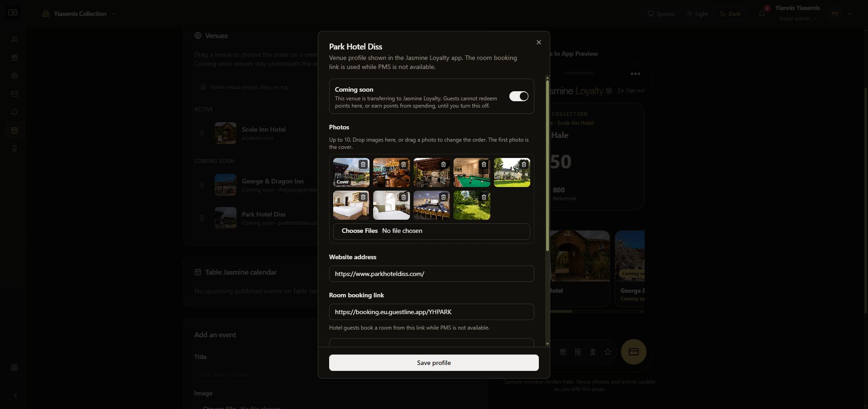Open the Super admin role dropdown

[798, 19]
